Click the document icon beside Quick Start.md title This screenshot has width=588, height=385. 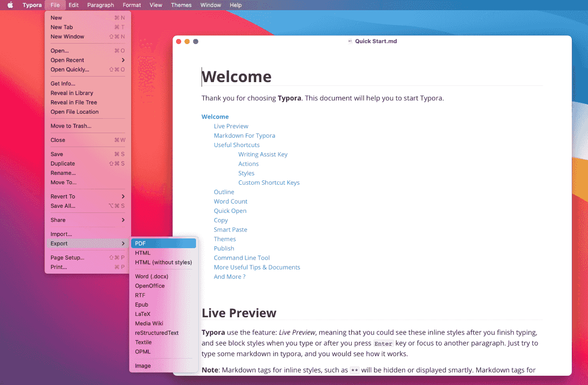pos(350,41)
